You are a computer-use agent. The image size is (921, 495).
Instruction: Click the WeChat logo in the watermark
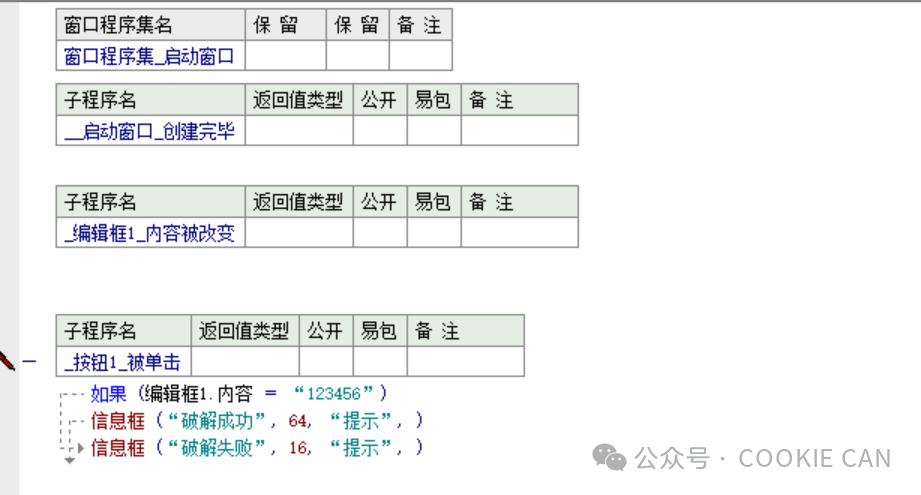(x=610, y=458)
